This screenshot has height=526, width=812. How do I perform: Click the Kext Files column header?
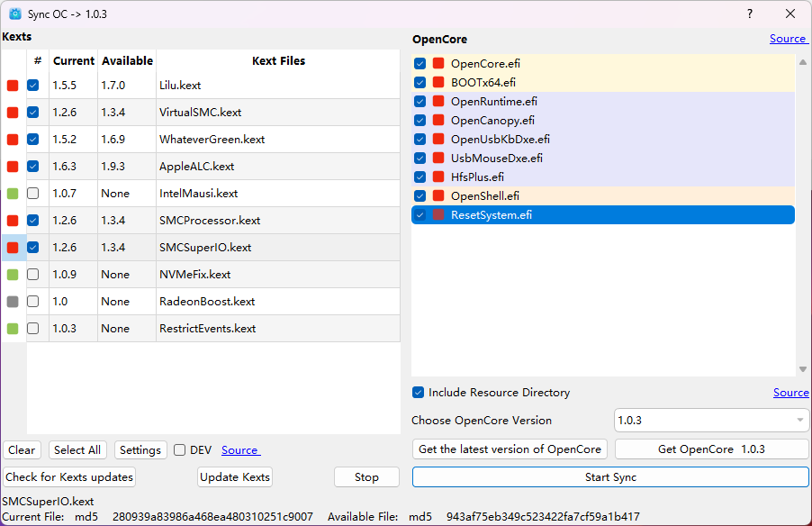pyautogui.click(x=278, y=61)
